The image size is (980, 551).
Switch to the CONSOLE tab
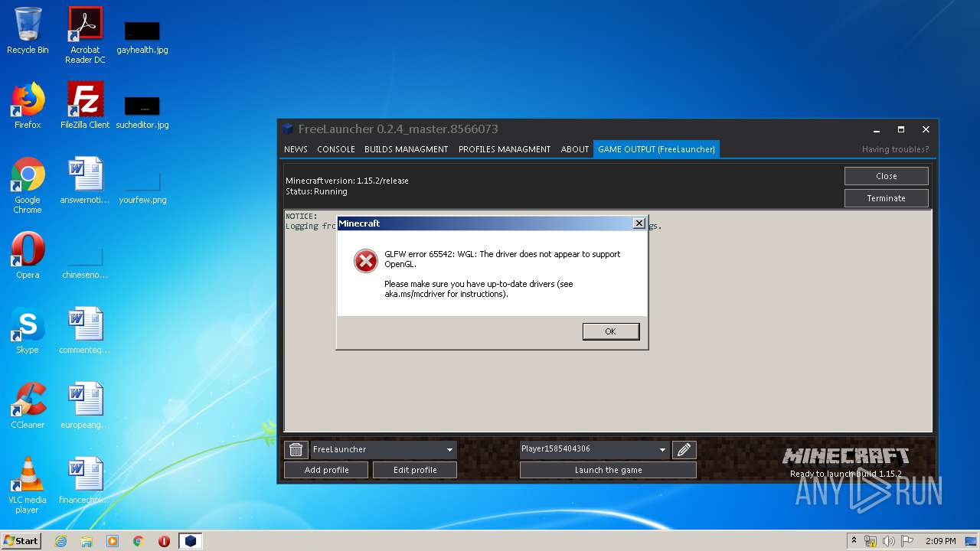[336, 149]
